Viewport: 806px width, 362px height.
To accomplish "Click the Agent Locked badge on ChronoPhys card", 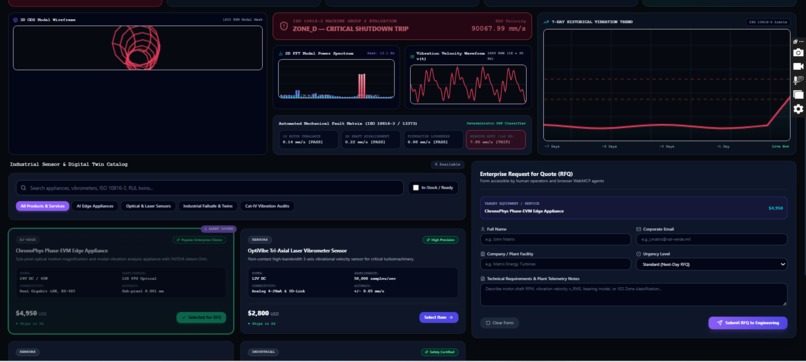I will tap(218, 229).
